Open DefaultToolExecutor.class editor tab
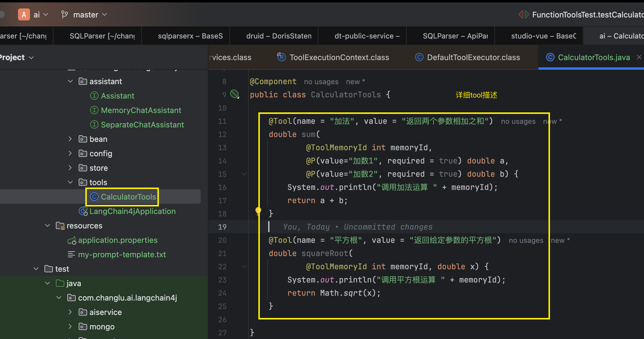Screen dimensions: 644x339 point(468,57)
